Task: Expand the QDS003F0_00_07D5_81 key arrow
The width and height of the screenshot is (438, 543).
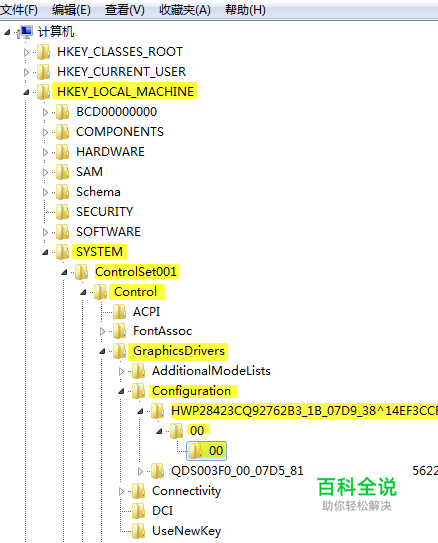Action: (140, 471)
